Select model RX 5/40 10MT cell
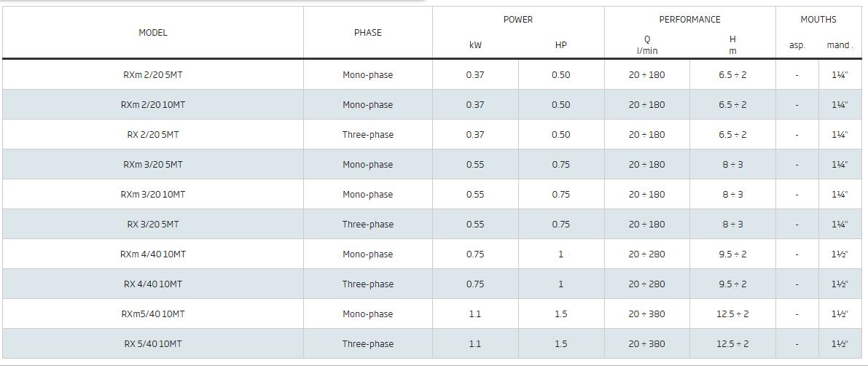 pos(153,344)
